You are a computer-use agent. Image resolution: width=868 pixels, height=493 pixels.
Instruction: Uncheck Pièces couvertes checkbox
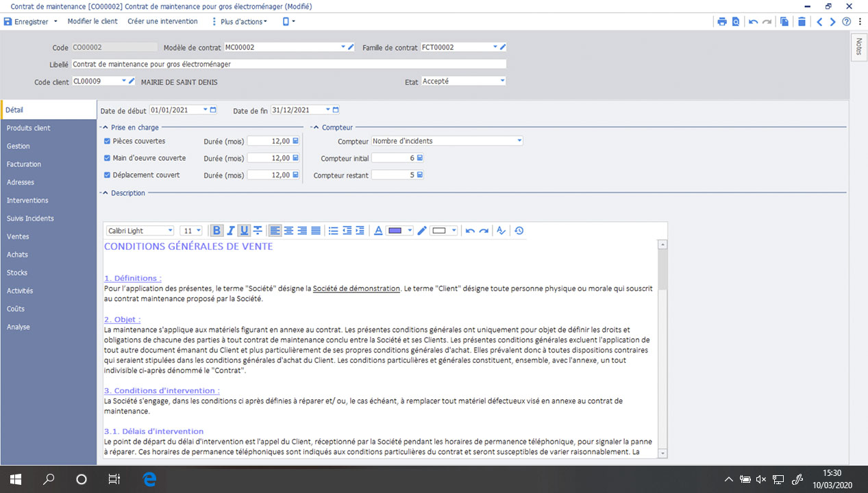tap(107, 141)
